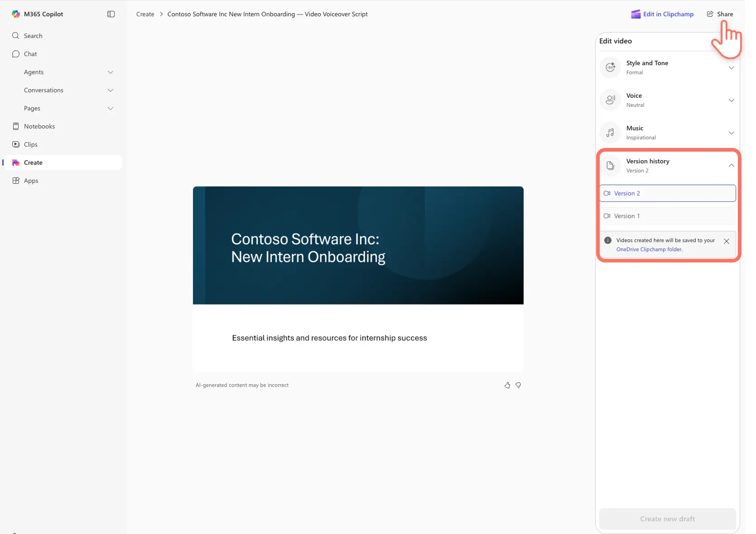Viewport: 756px width, 534px height.
Task: Expand the Agents section chevron
Action: click(111, 72)
